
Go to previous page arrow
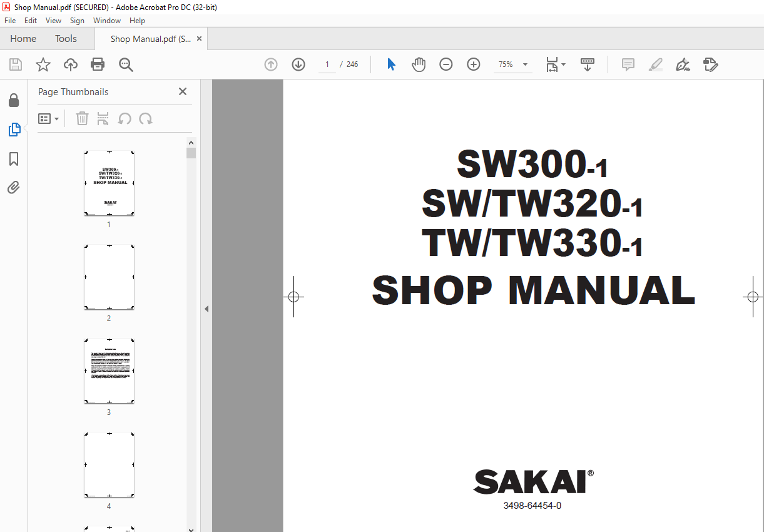tap(271, 64)
